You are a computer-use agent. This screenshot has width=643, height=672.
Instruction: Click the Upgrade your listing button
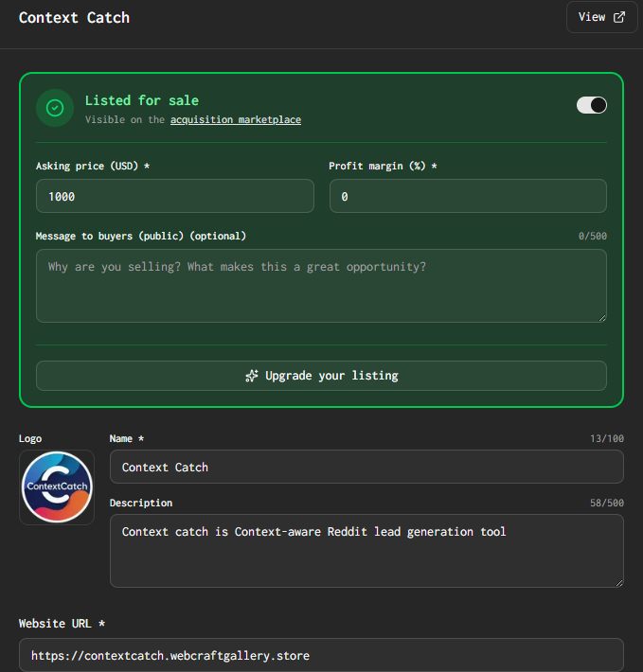coord(322,376)
